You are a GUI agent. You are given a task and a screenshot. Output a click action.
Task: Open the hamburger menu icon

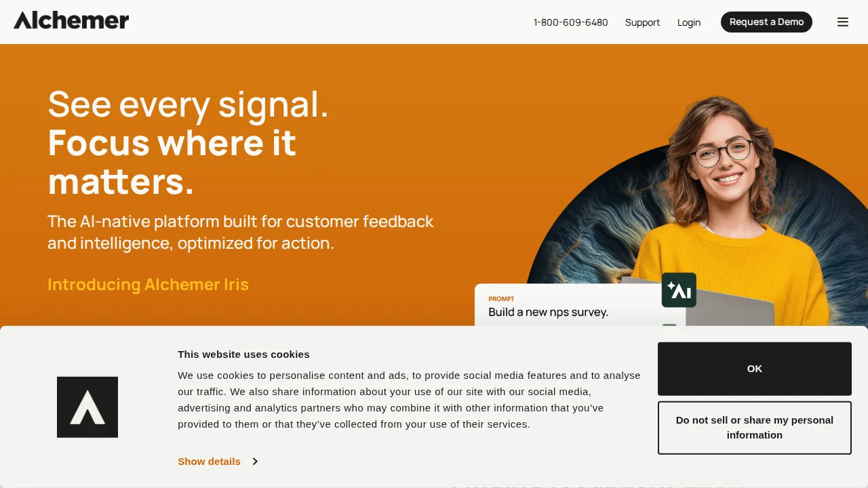tap(843, 22)
